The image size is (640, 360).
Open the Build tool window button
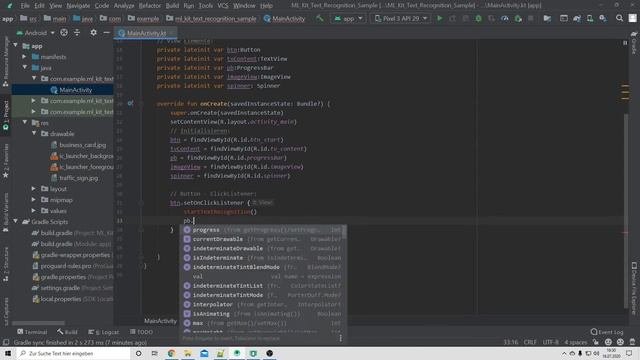(67, 332)
